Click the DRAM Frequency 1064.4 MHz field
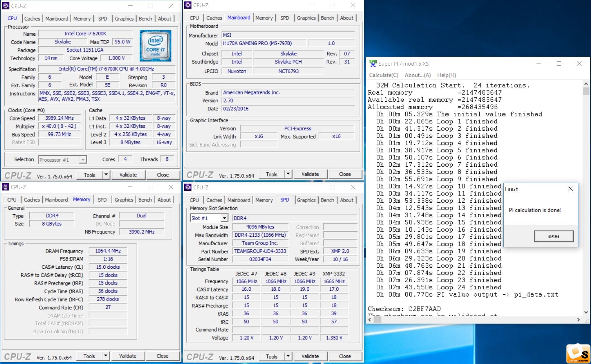591x364 pixels. point(108,251)
